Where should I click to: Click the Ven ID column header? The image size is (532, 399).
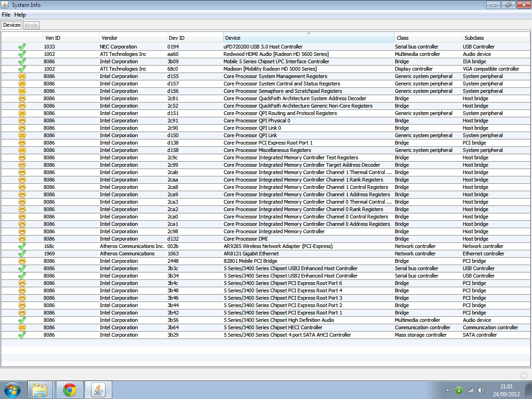[x=70, y=38]
